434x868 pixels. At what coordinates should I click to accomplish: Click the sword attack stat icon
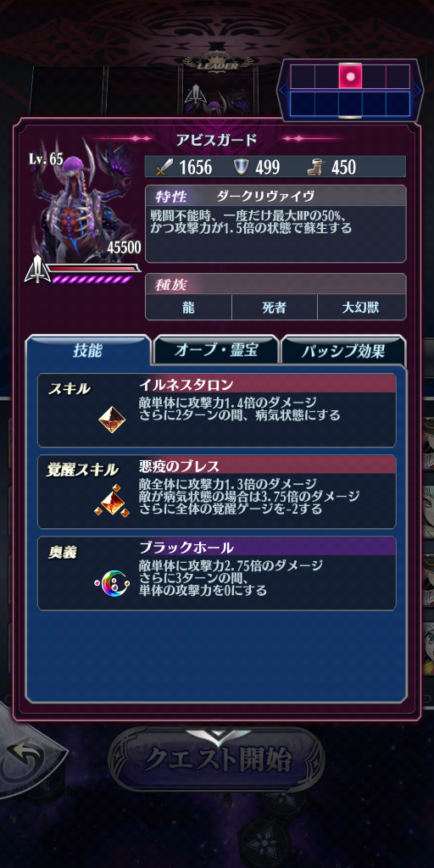pyautogui.click(x=162, y=167)
